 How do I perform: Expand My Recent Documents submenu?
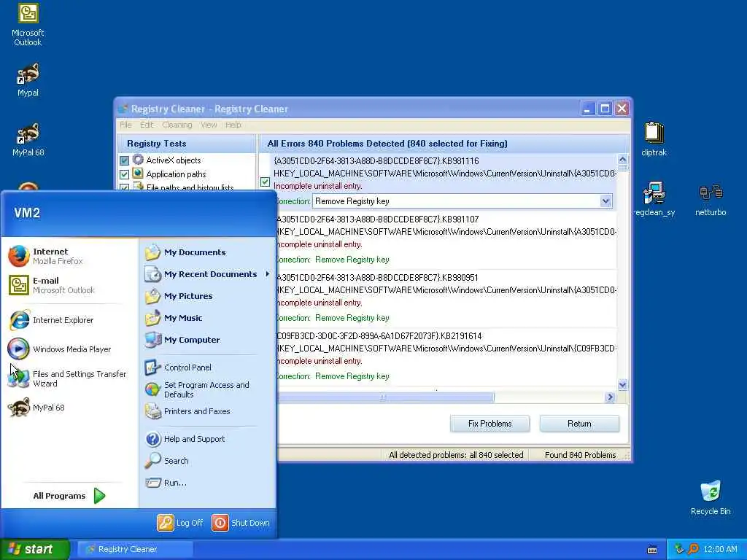(207, 274)
